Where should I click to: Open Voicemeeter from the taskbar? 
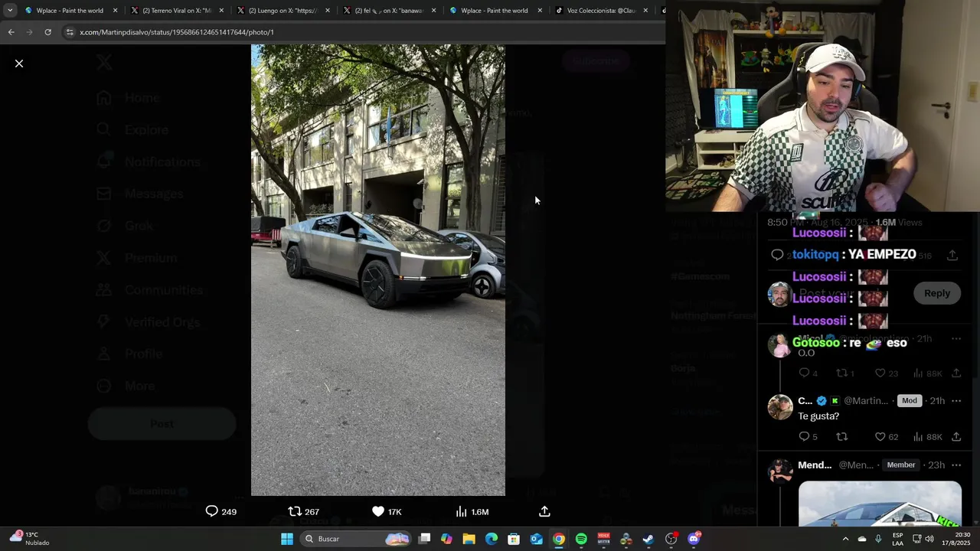tap(603, 539)
